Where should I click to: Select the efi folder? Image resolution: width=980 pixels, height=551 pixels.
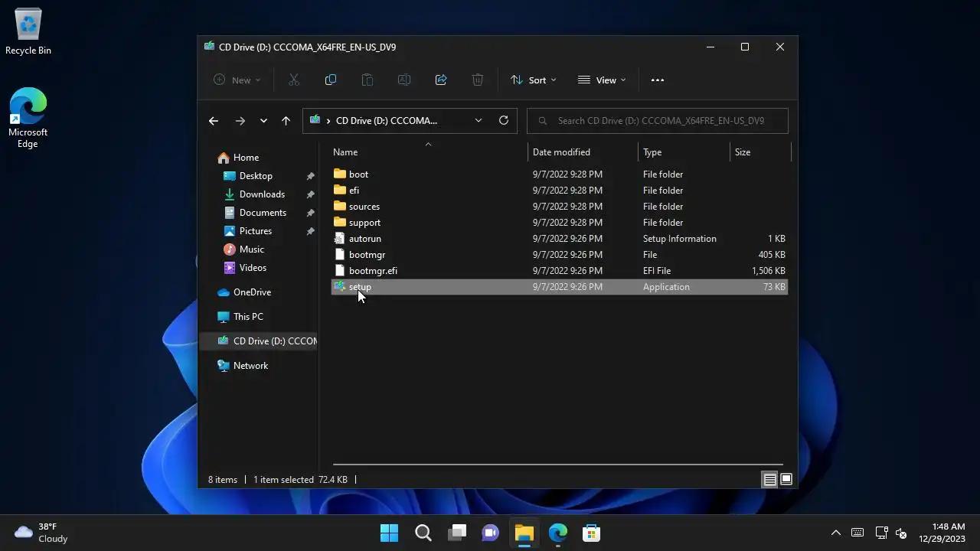pyautogui.click(x=559, y=191)
